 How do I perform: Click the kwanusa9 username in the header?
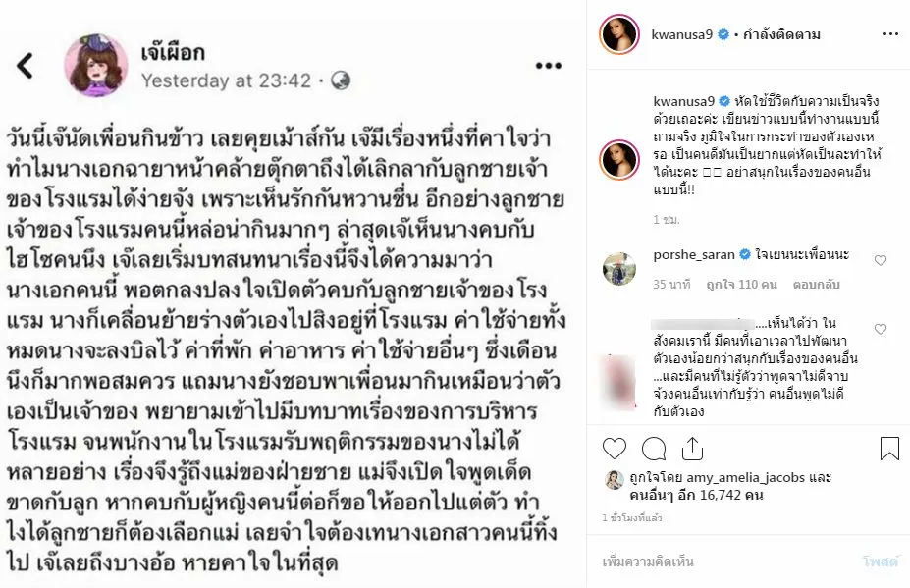pos(682,34)
